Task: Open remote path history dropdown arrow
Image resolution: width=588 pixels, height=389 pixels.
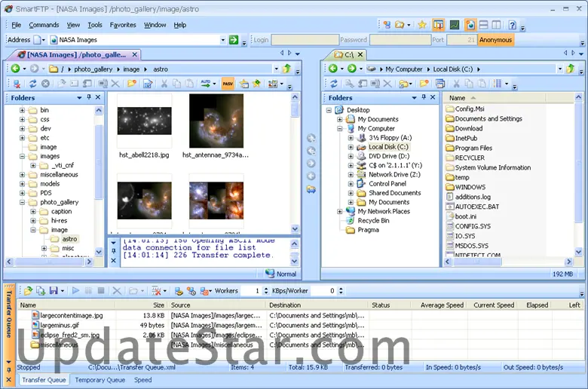Action: (x=277, y=69)
